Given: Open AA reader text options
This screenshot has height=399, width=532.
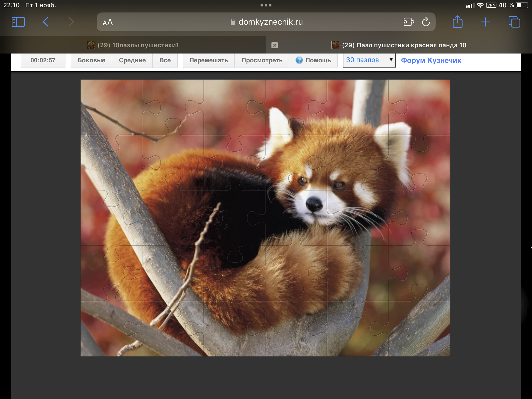Looking at the screenshot, I should coord(108,22).
